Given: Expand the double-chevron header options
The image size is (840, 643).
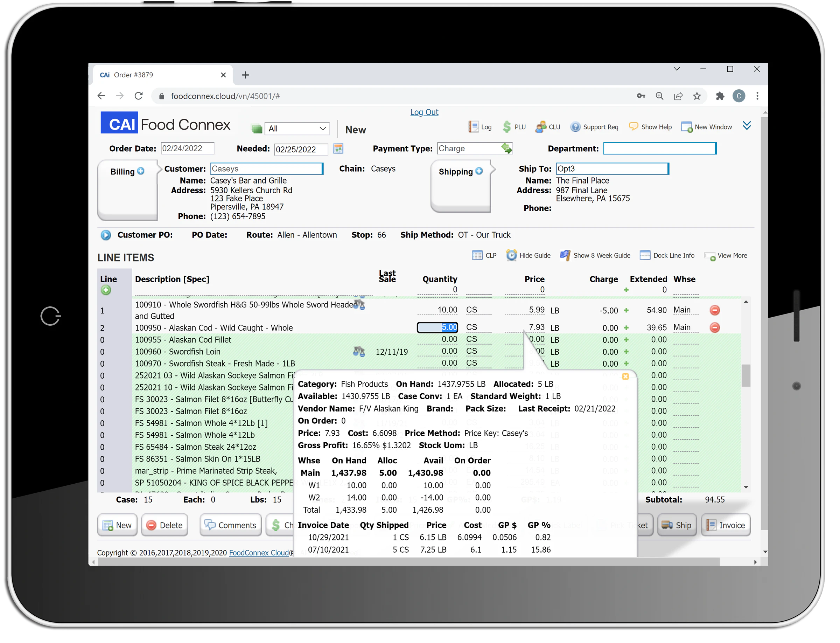Looking at the screenshot, I should pyautogui.click(x=747, y=125).
